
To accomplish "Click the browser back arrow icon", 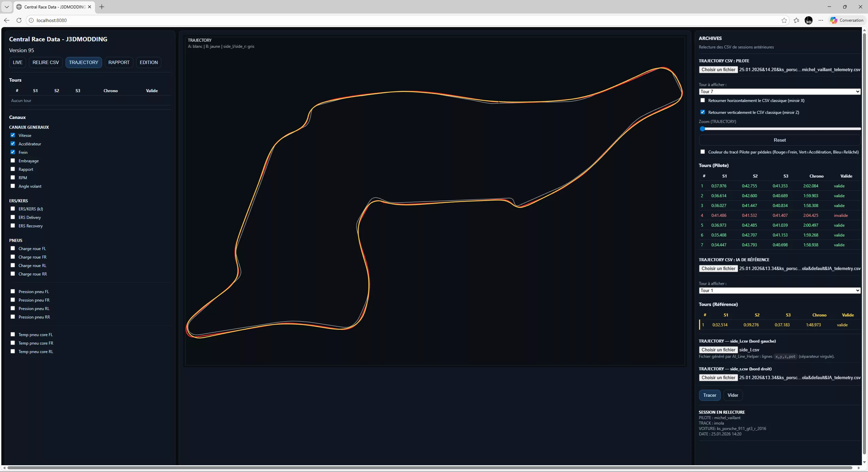I will tap(7, 20).
